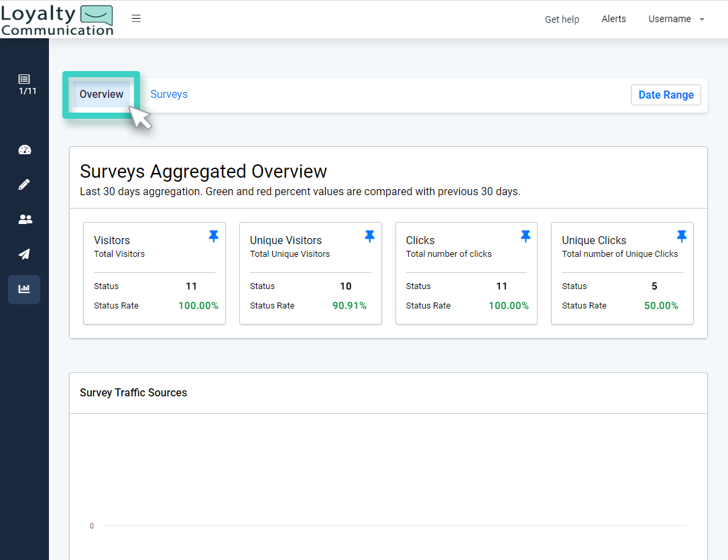Unpin the Visitors metric card
This screenshot has height=560, width=728.
213,236
